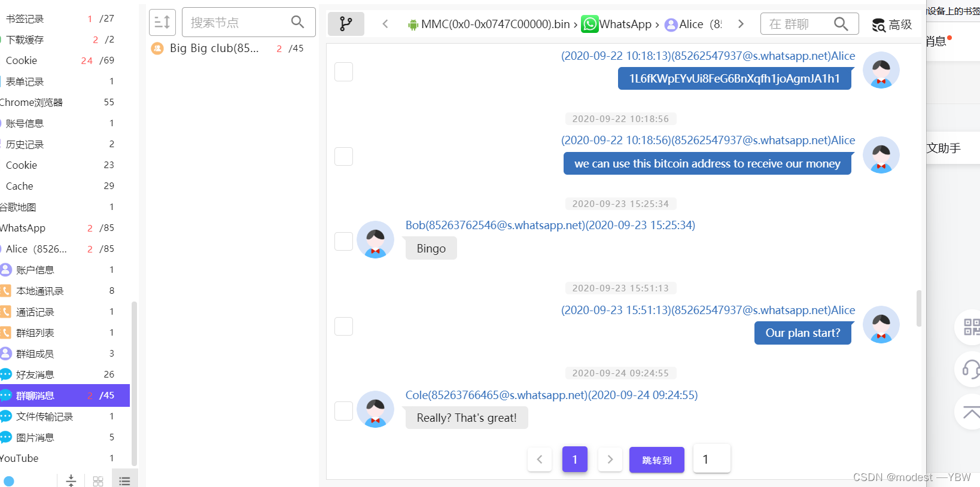Screen dimensions: 980x487
Task: Go back with breadcrumb left chevron
Action: [385, 24]
